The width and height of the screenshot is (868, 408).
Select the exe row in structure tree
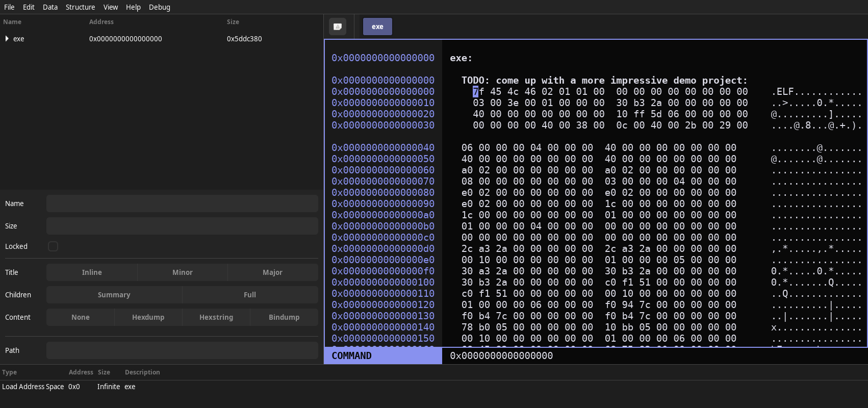pyautogui.click(x=162, y=39)
